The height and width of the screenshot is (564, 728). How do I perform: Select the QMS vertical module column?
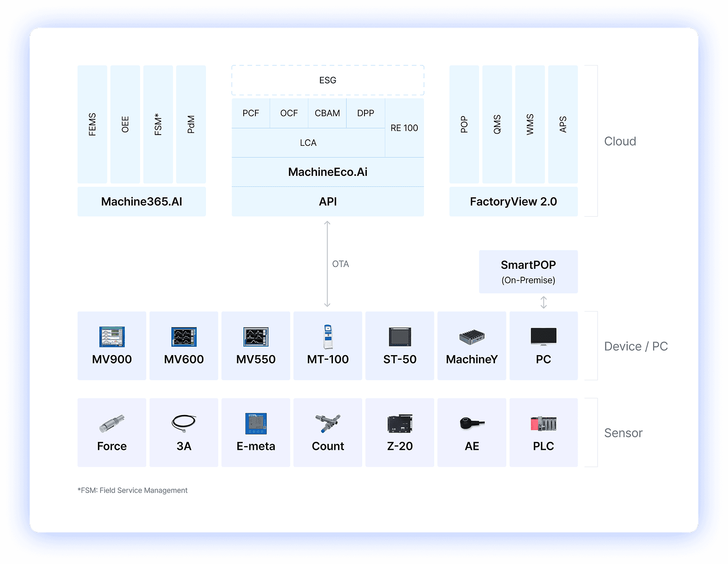pyautogui.click(x=497, y=124)
